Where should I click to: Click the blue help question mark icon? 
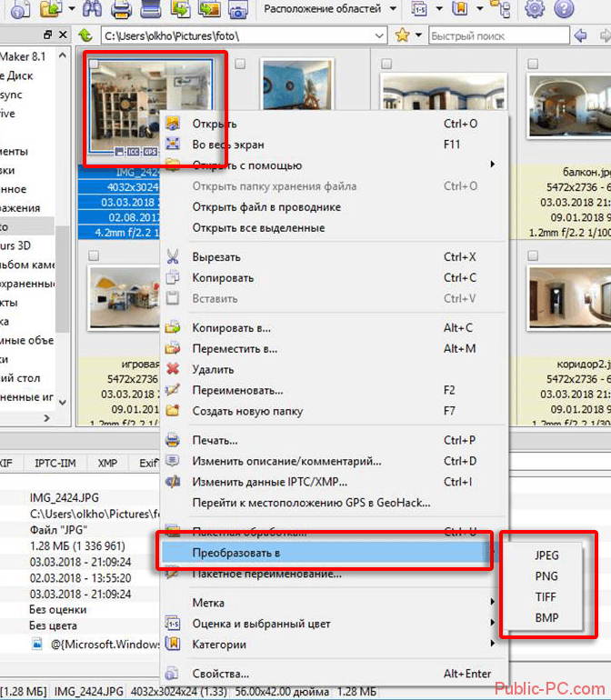click(x=565, y=10)
